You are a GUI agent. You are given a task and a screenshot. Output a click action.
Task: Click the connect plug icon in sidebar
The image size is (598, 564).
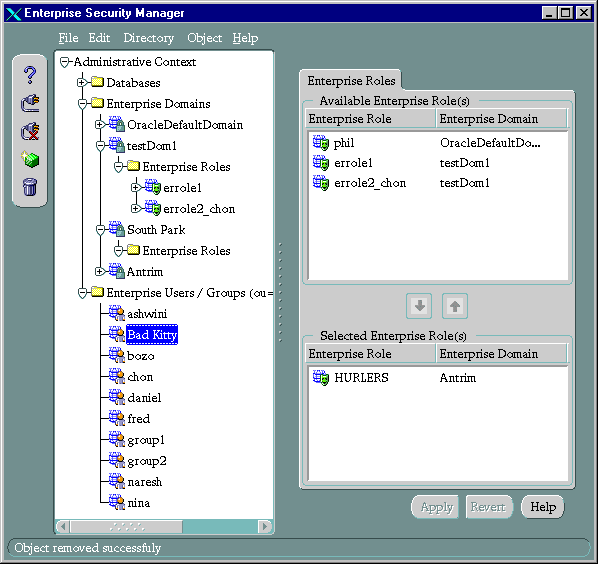coord(30,103)
